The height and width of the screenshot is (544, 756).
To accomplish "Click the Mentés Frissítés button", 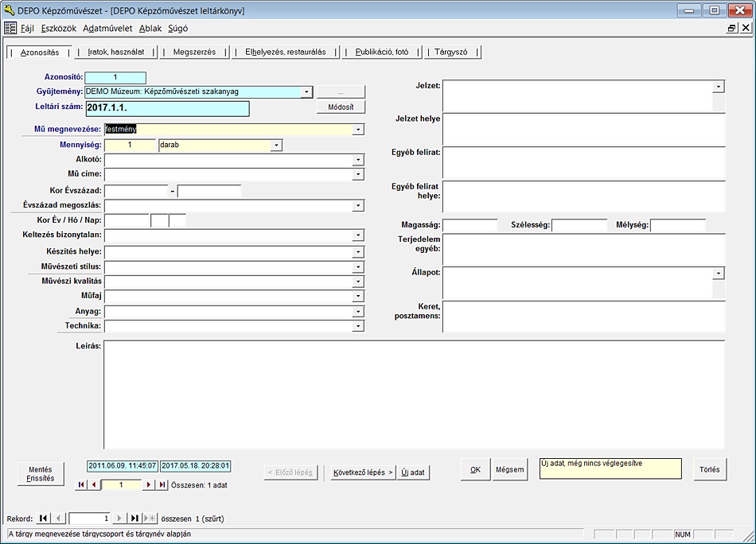I will (x=41, y=474).
